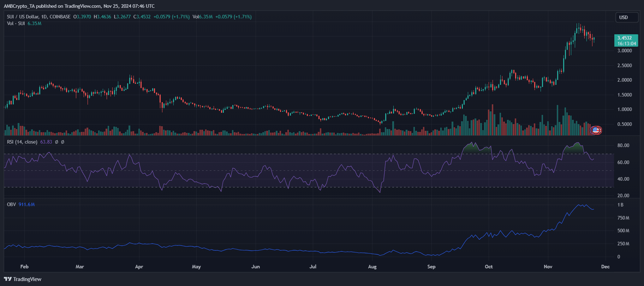
Task: Click the 500 M OBV axis label
Action: click(x=623, y=230)
